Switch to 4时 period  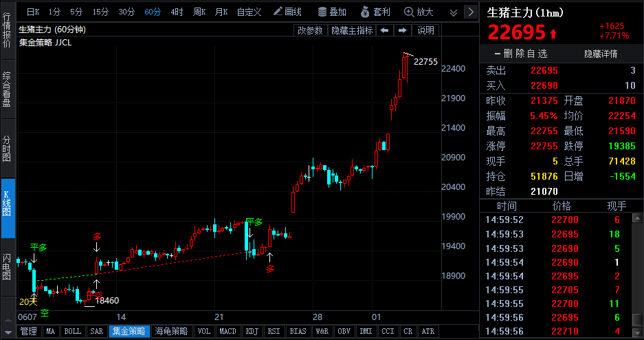(x=177, y=12)
